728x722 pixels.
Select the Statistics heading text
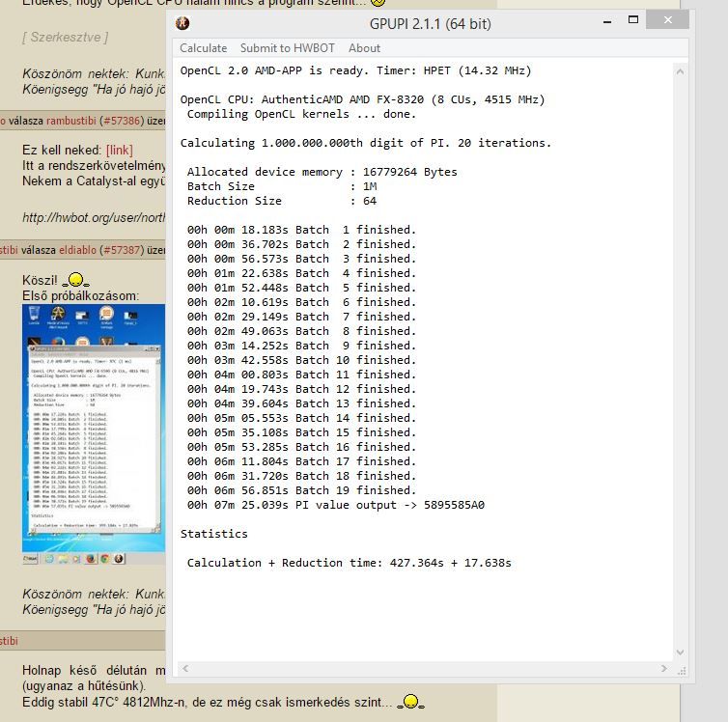coord(214,534)
